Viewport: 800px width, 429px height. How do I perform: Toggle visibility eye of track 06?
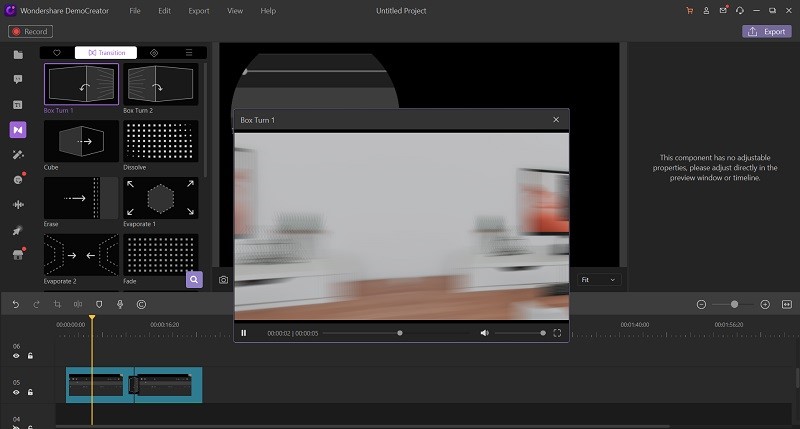point(16,356)
